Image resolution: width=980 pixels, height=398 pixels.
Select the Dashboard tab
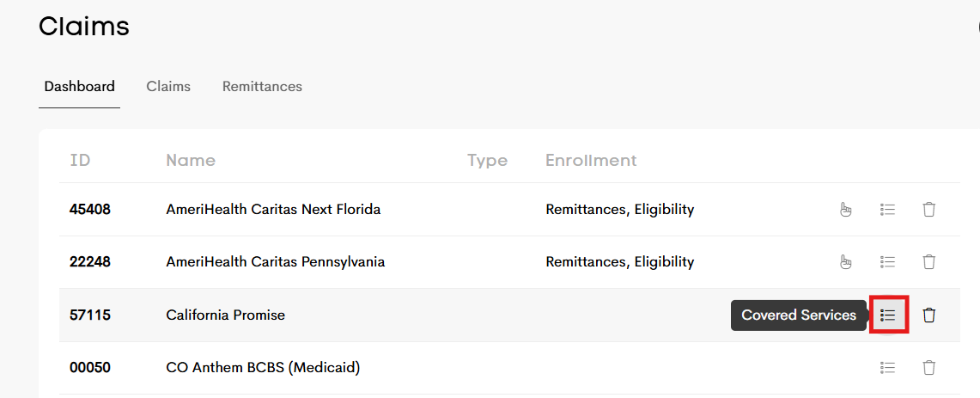(x=79, y=86)
